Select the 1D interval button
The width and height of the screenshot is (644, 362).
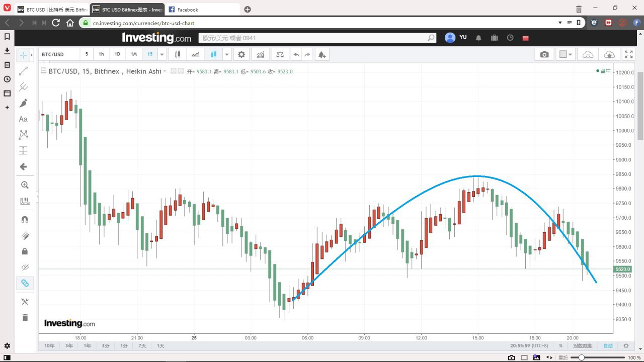tap(117, 54)
